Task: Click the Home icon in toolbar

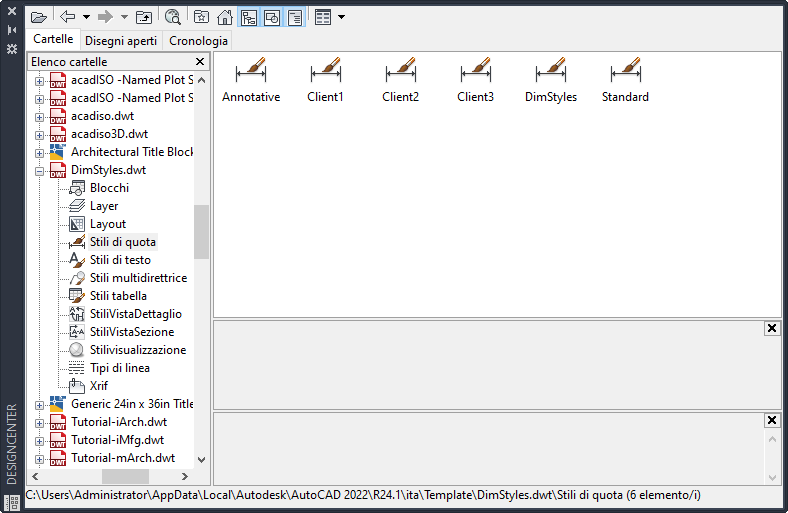Action: tap(225, 17)
